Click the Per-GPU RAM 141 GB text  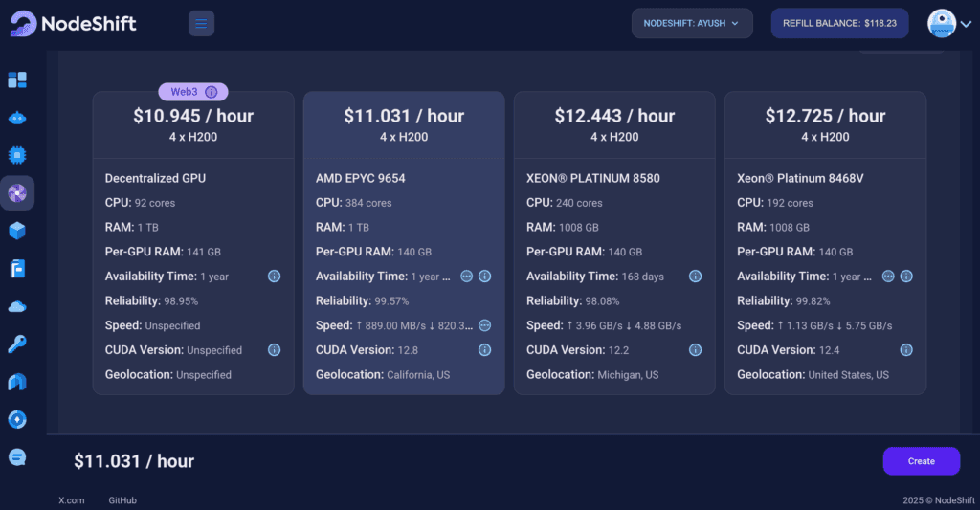click(163, 252)
